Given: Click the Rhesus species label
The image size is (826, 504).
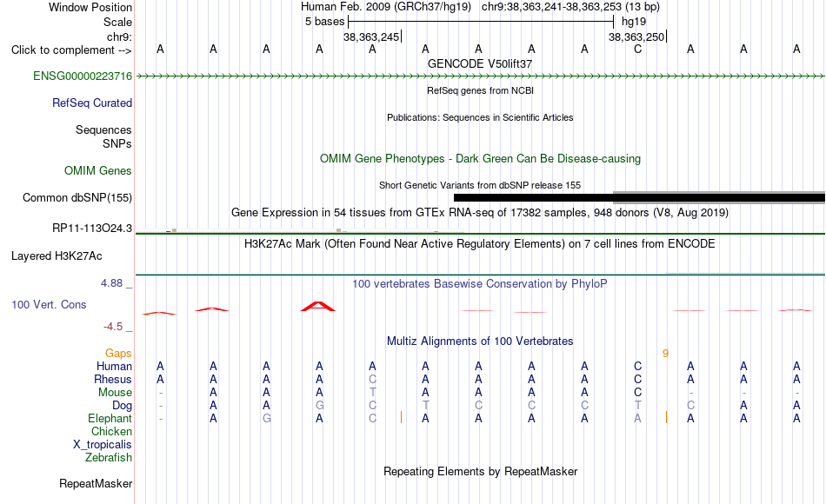Looking at the screenshot, I should click(113, 380).
